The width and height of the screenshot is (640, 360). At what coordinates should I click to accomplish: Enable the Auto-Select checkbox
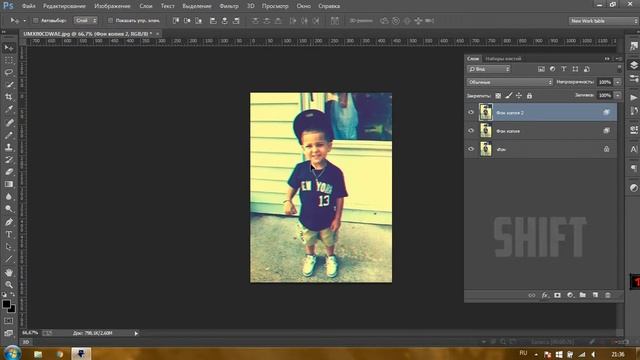tap(36, 20)
